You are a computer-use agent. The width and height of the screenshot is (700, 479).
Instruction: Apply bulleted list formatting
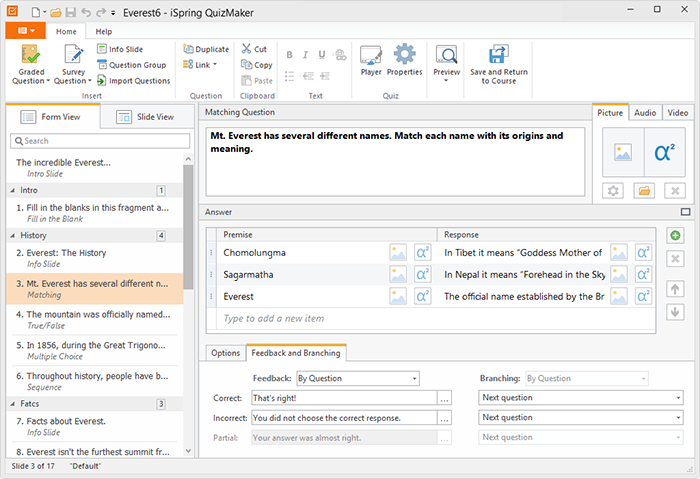click(x=289, y=76)
